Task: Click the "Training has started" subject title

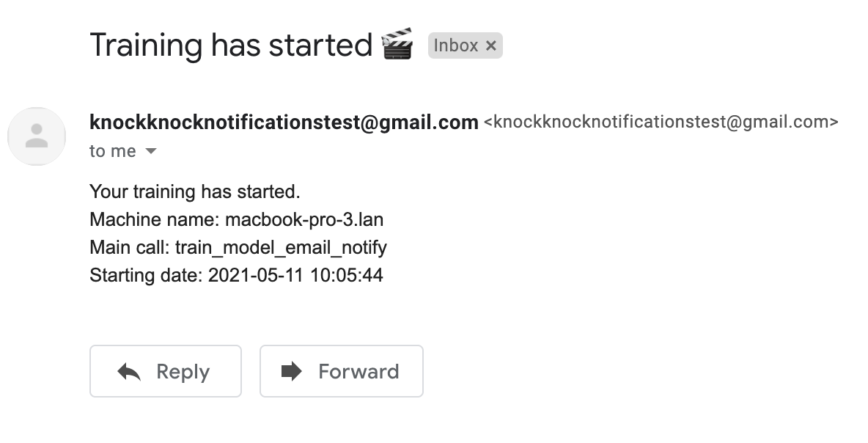Action: pos(231,45)
